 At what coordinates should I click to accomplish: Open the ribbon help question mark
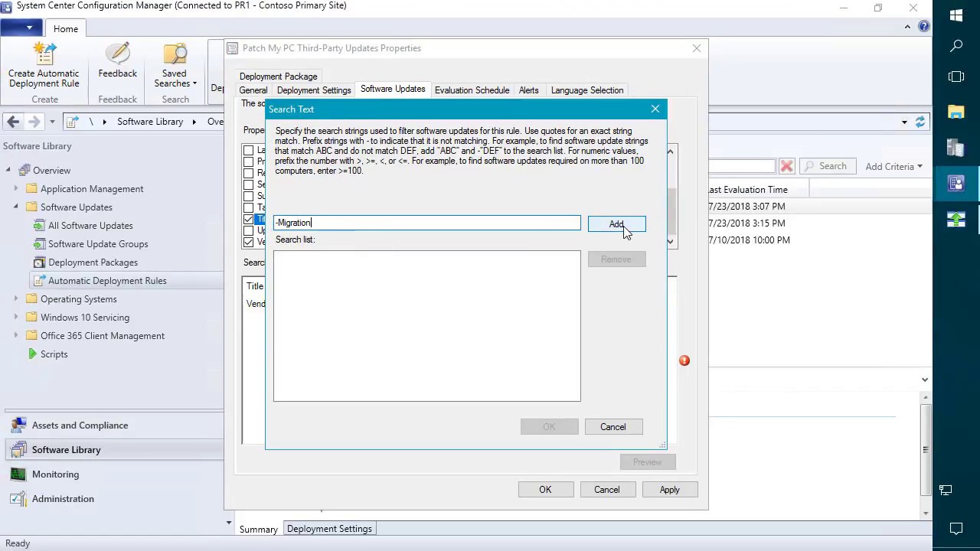(924, 26)
